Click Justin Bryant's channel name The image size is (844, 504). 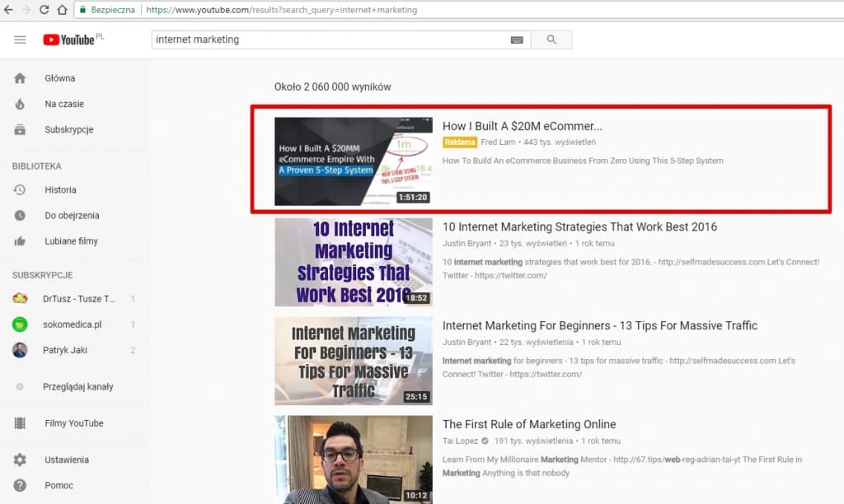462,241
